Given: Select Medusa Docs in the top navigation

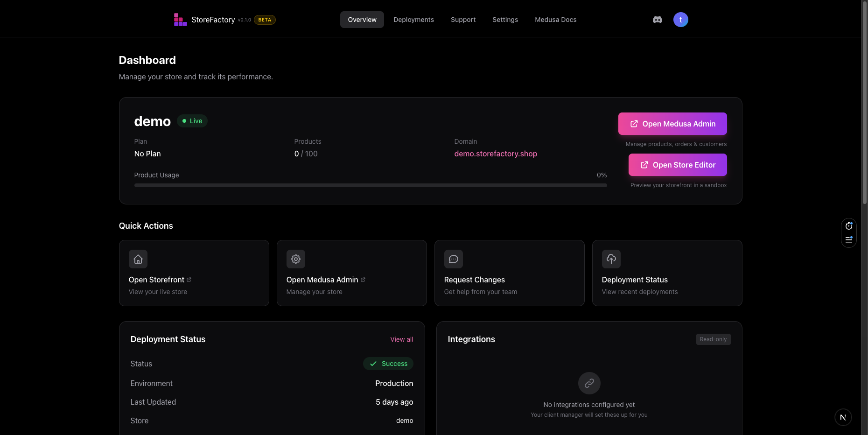Looking at the screenshot, I should pyautogui.click(x=555, y=20).
